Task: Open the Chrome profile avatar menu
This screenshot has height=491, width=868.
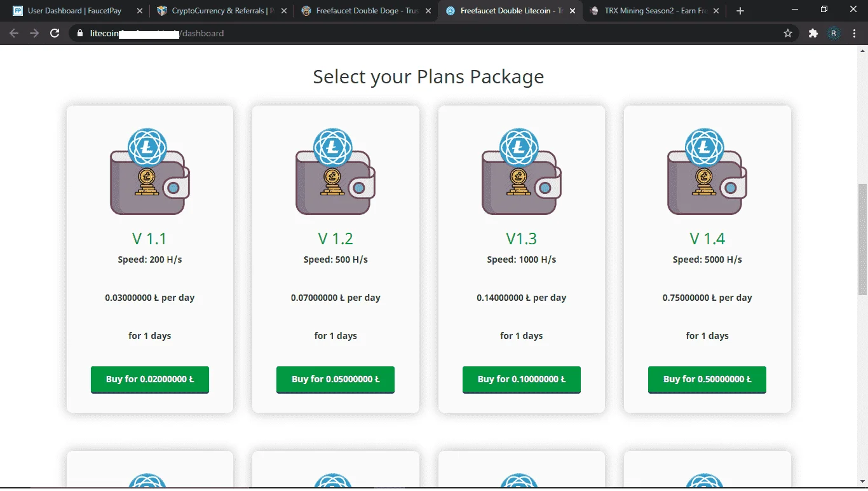Action: point(834,33)
